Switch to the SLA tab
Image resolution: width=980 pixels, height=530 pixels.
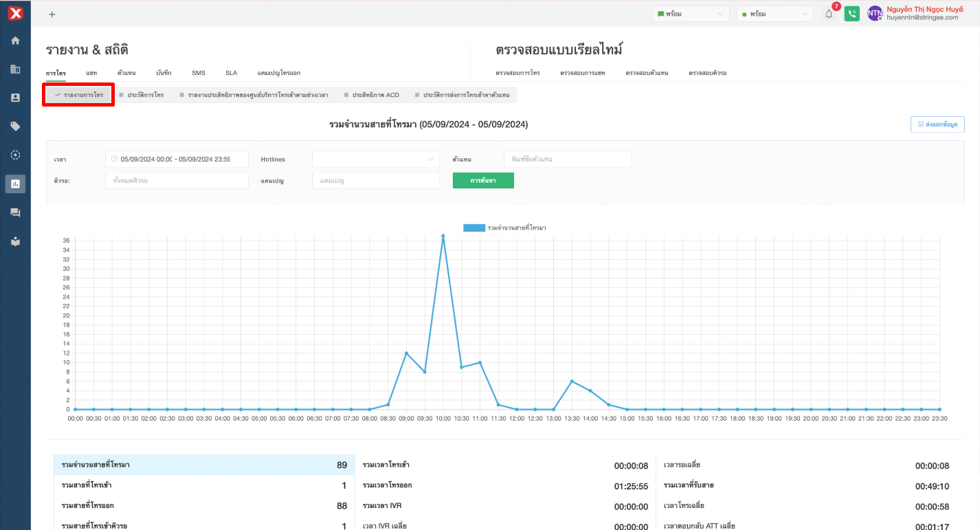(x=231, y=73)
